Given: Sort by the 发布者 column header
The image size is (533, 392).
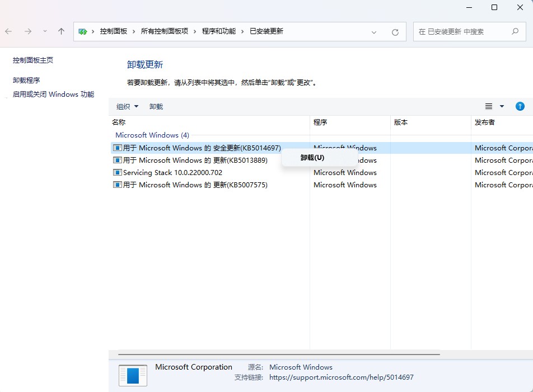Looking at the screenshot, I should (x=502, y=122).
